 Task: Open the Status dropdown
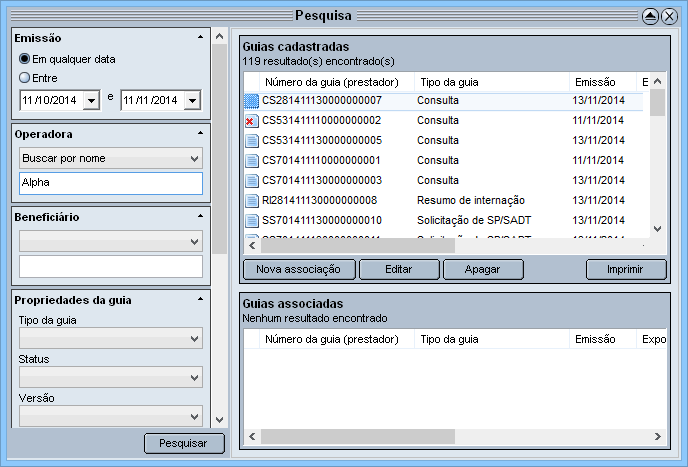[x=110, y=378]
